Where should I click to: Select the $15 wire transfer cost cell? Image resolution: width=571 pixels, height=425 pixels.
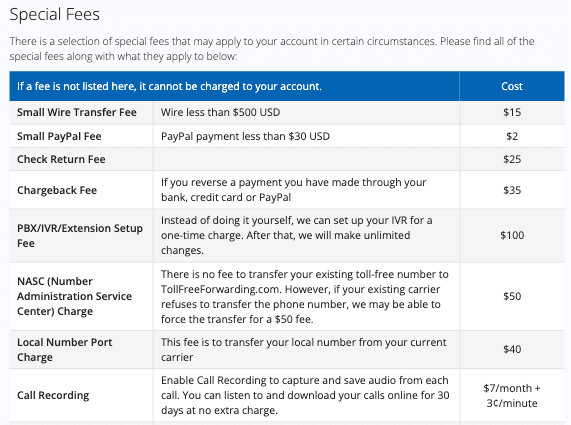[x=512, y=112]
